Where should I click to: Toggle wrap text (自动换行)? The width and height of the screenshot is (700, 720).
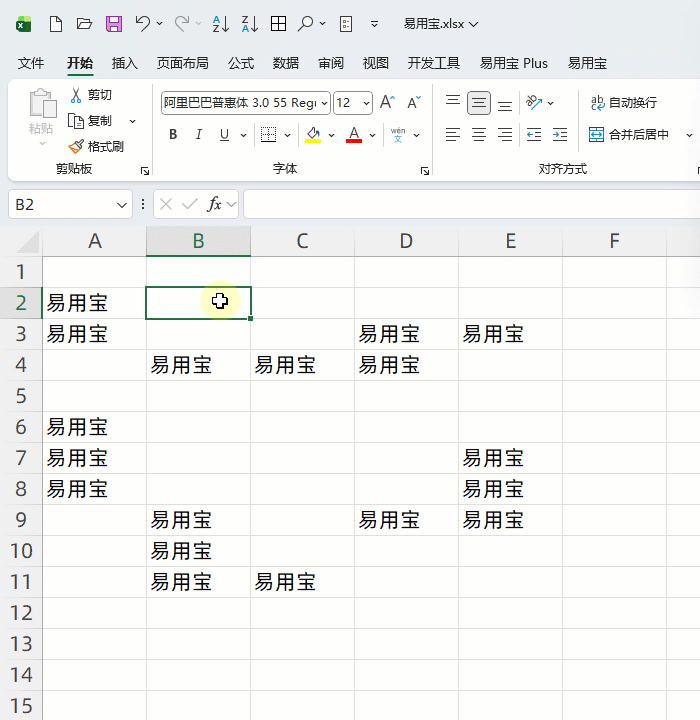(624, 103)
